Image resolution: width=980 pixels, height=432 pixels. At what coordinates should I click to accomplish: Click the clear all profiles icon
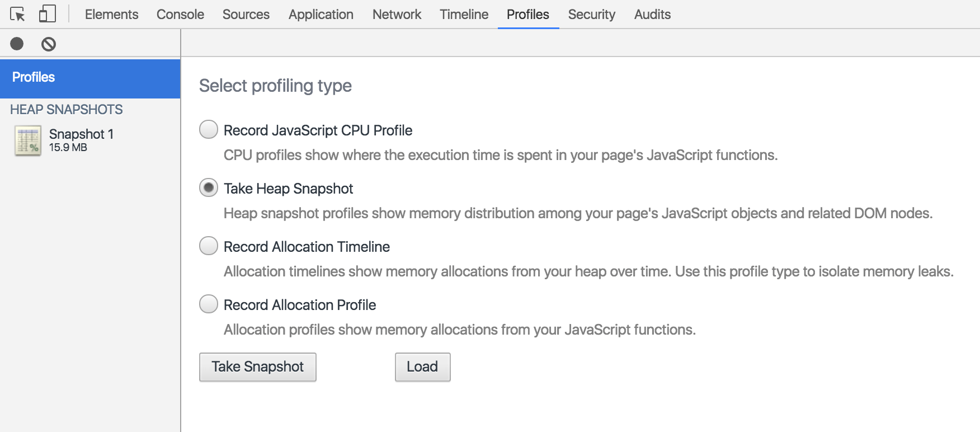coord(49,44)
